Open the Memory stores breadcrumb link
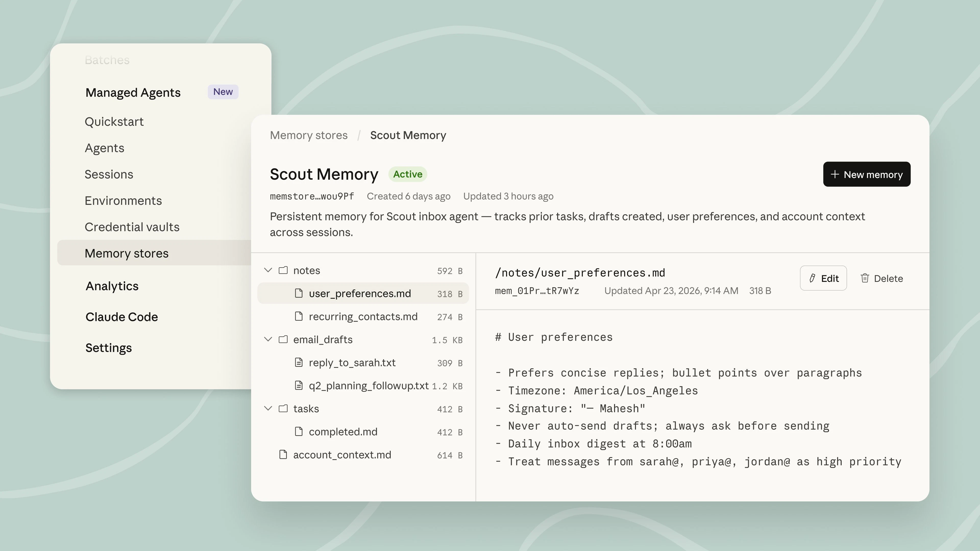Screen dimensions: 980x551 tap(309, 135)
